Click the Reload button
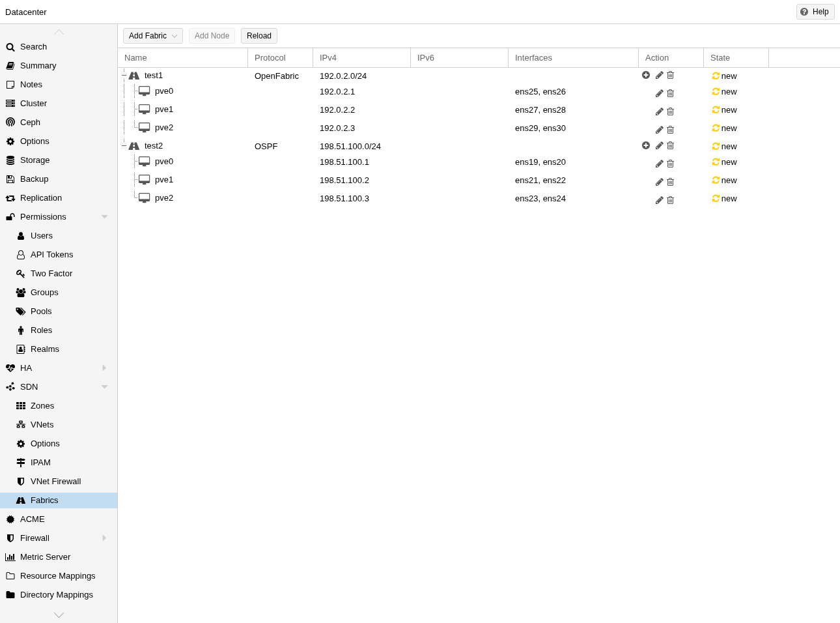Image resolution: width=840 pixels, height=623 pixels. 259,36
